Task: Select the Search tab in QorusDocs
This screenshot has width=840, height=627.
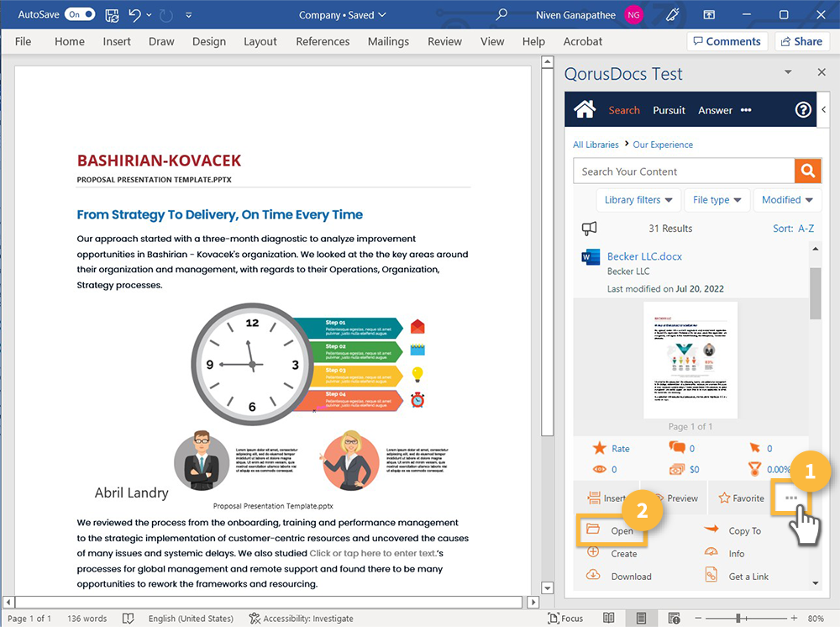Action: [624, 110]
